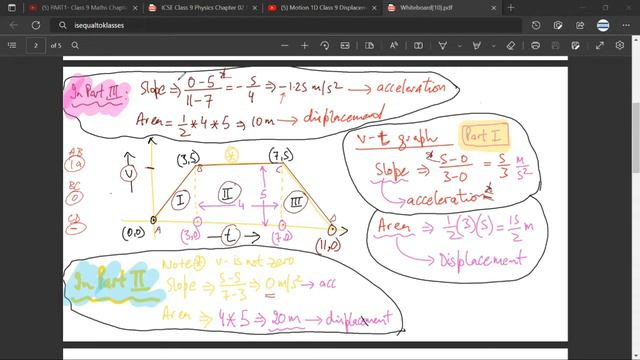Close the PART1- Class 9 Maths tab
This screenshot has width=640, height=360.
[135, 8]
